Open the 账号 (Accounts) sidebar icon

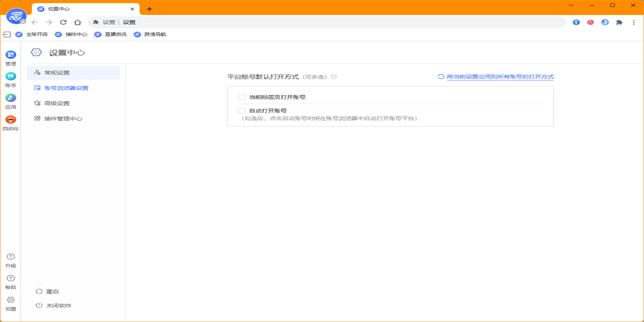(11, 77)
